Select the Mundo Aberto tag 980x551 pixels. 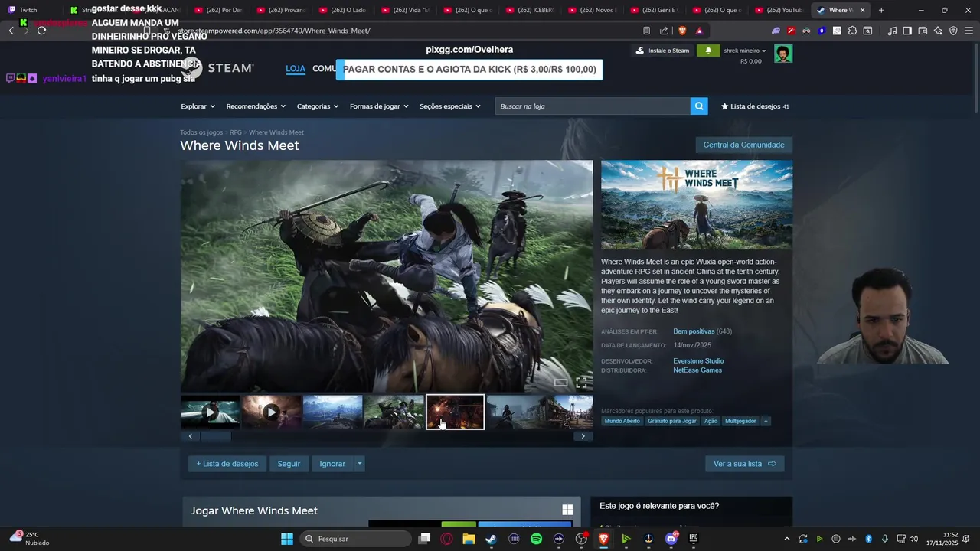tap(622, 421)
